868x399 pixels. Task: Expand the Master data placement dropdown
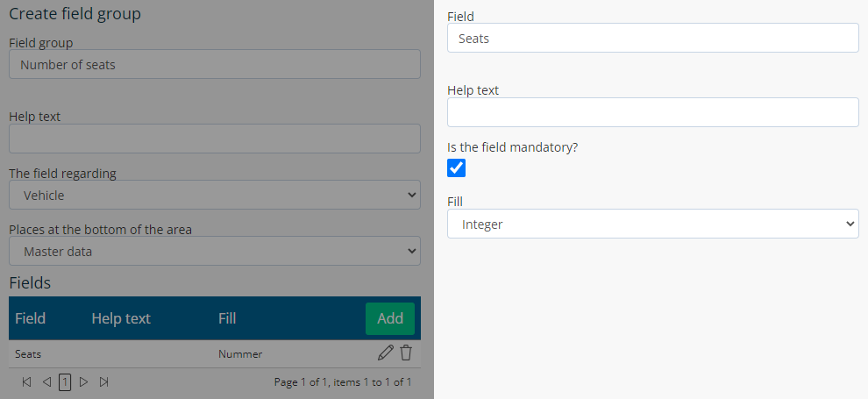click(215, 252)
